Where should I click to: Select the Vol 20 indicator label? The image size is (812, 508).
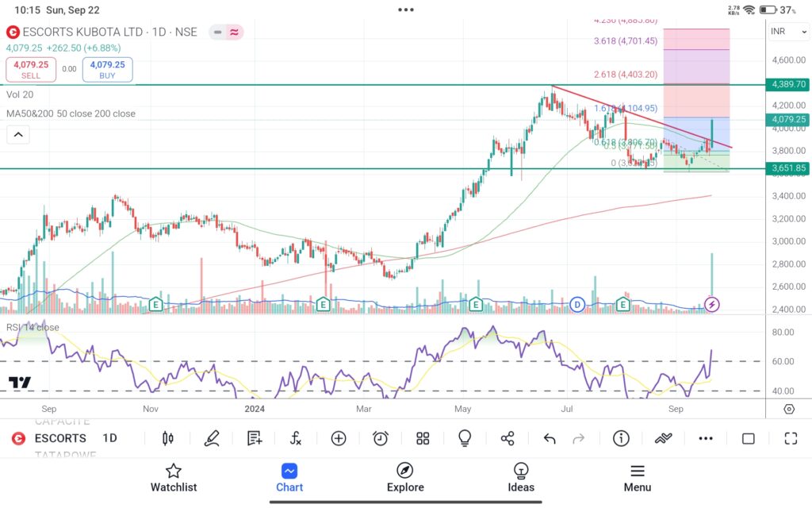point(20,95)
